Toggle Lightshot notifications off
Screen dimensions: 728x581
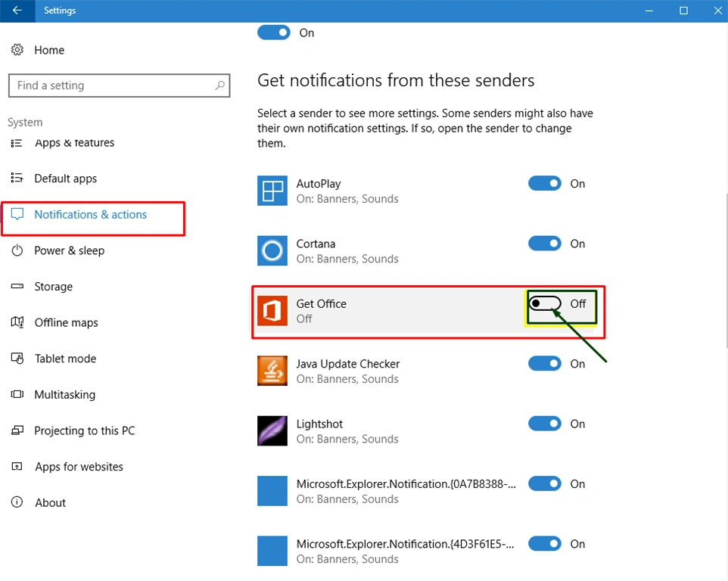click(x=545, y=423)
